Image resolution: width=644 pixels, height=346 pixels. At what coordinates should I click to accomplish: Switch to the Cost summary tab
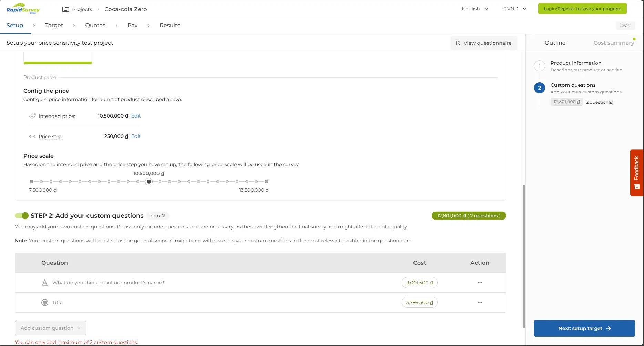(613, 43)
